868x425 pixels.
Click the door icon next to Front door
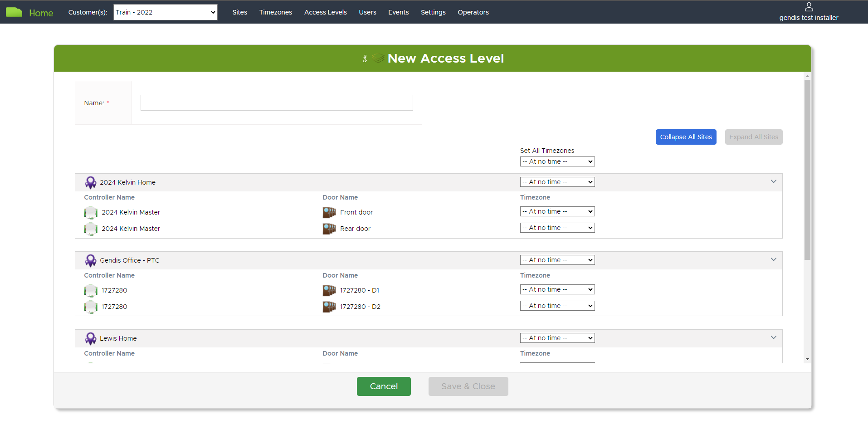(x=329, y=212)
